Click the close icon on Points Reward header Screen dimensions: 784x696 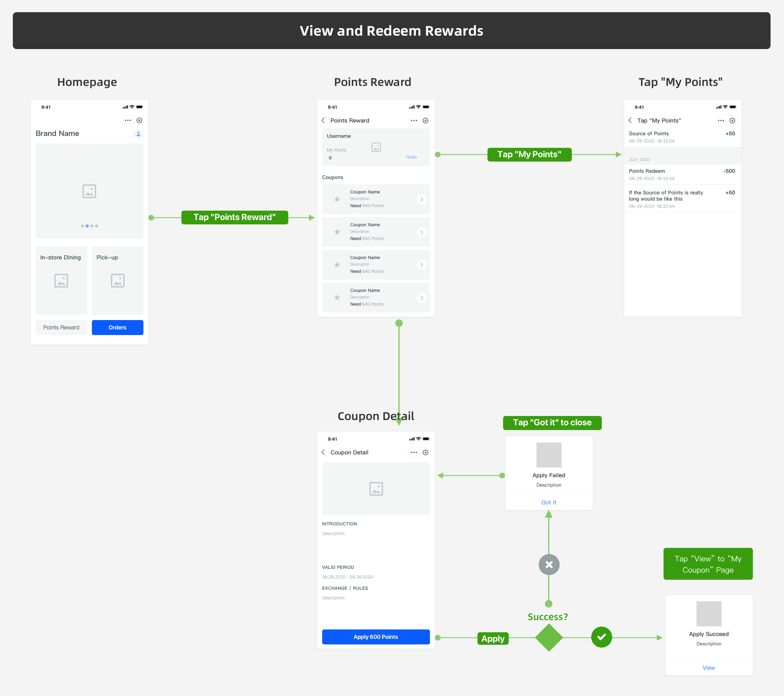click(x=426, y=120)
